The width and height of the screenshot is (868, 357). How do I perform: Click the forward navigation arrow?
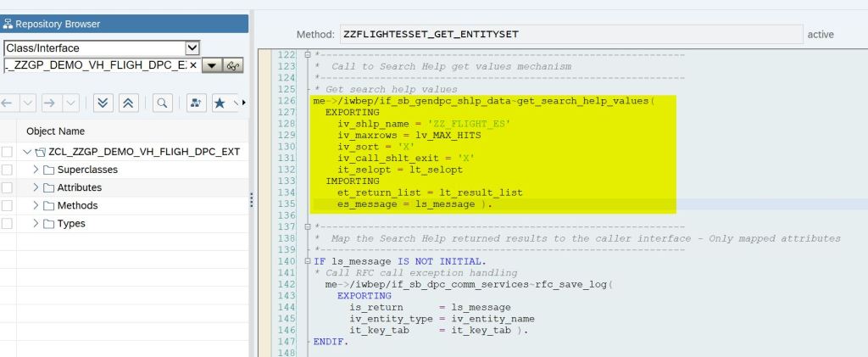tap(49, 103)
